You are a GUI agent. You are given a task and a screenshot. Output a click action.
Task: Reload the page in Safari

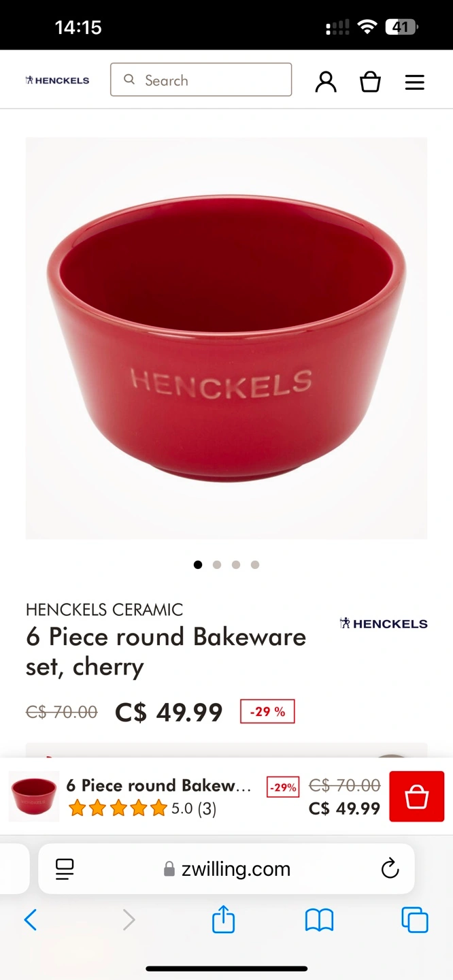390,869
